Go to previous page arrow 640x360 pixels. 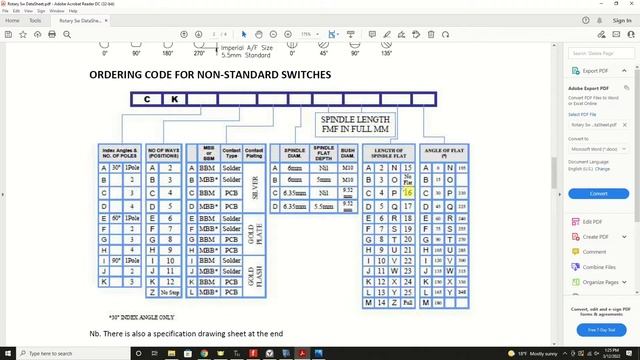pyautogui.click(x=184, y=35)
